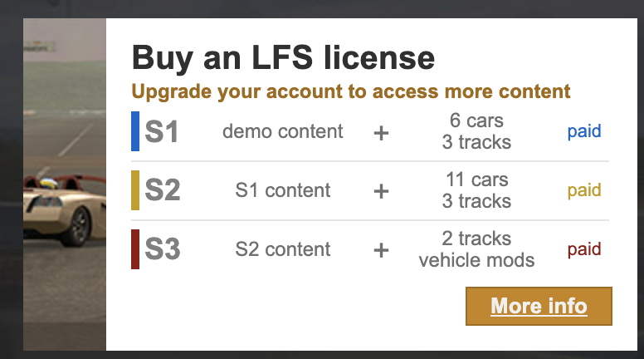The height and width of the screenshot is (359, 644).
Task: Click the 'S1 content' text
Action: click(x=283, y=190)
